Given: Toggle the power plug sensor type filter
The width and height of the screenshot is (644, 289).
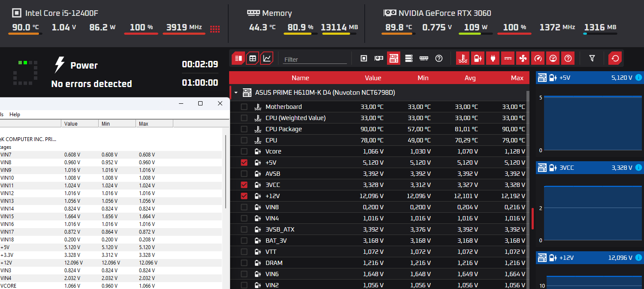Looking at the screenshot, I should coord(493,58).
